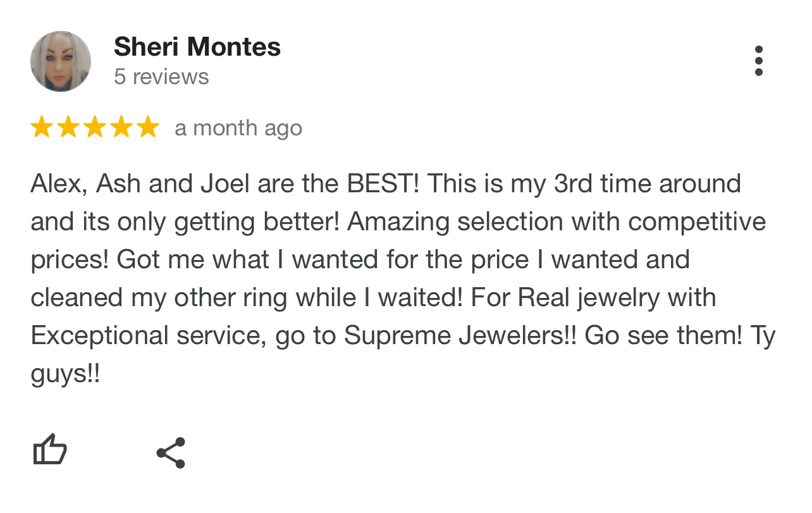The width and height of the screenshot is (812, 513).
Task: Click "3rd time around" in the review
Action: tap(647, 184)
